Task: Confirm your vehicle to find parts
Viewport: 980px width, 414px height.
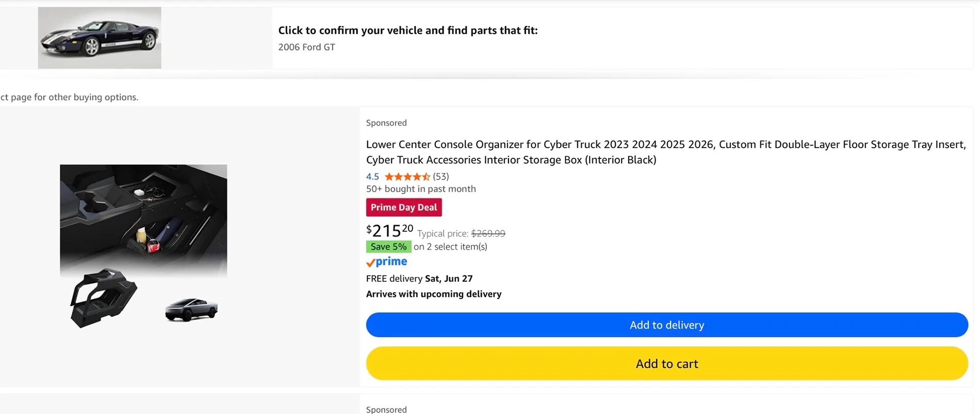Action: point(408,30)
